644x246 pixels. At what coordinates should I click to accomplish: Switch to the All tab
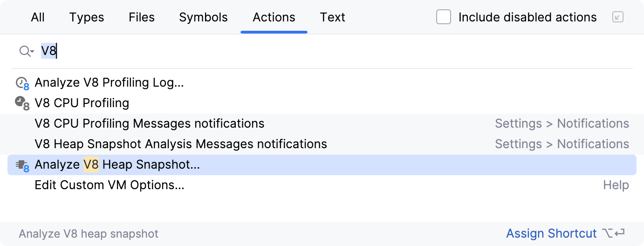(38, 18)
